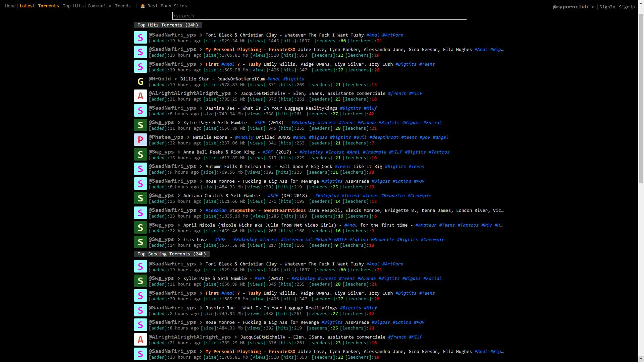Click the #Amateur tag on April Nicole row
This screenshot has width=644, height=362.
426,225
